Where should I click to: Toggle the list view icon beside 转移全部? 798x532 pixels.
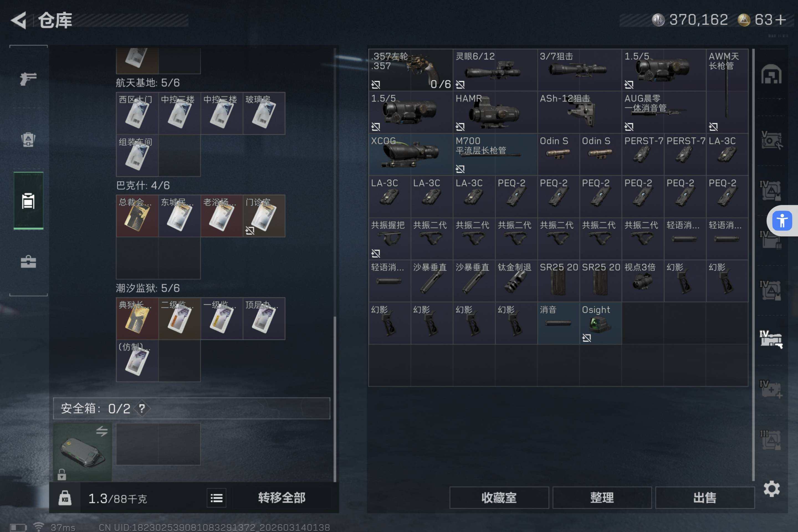(216, 498)
